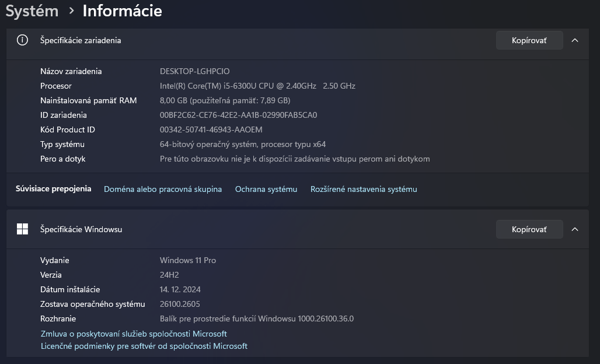Copy device specifications with Kopírovať
The height and width of the screenshot is (364, 600).
tap(529, 40)
